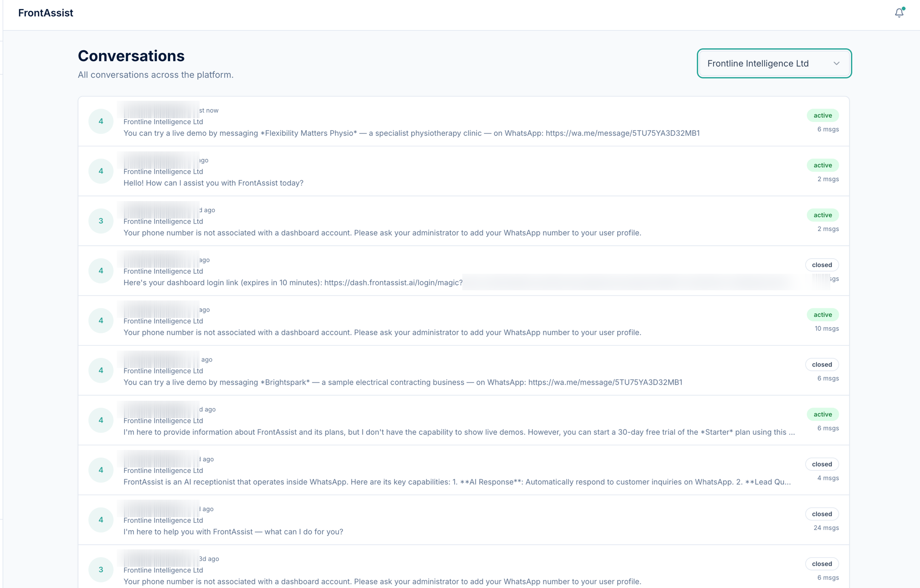Open the 'what can I do for you?' conversation

tap(464, 520)
